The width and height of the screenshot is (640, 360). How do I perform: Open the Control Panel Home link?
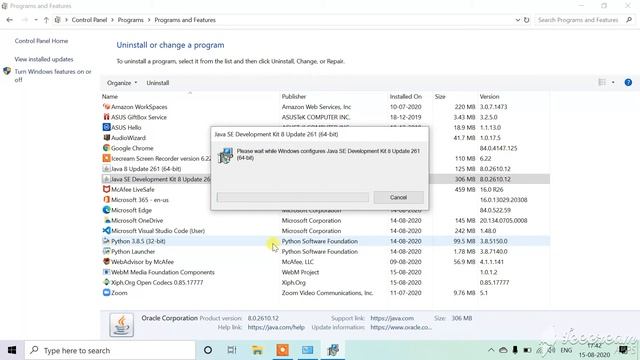click(x=41, y=41)
